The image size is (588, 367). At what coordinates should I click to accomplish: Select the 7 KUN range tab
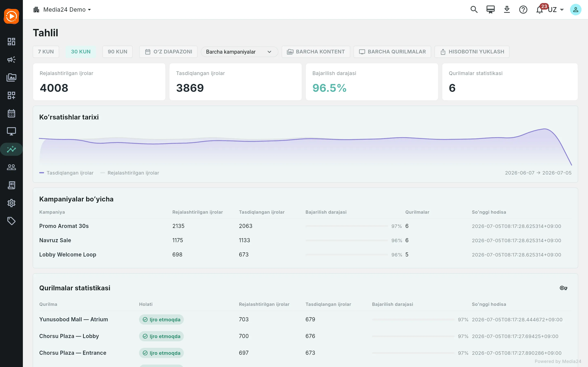46,52
